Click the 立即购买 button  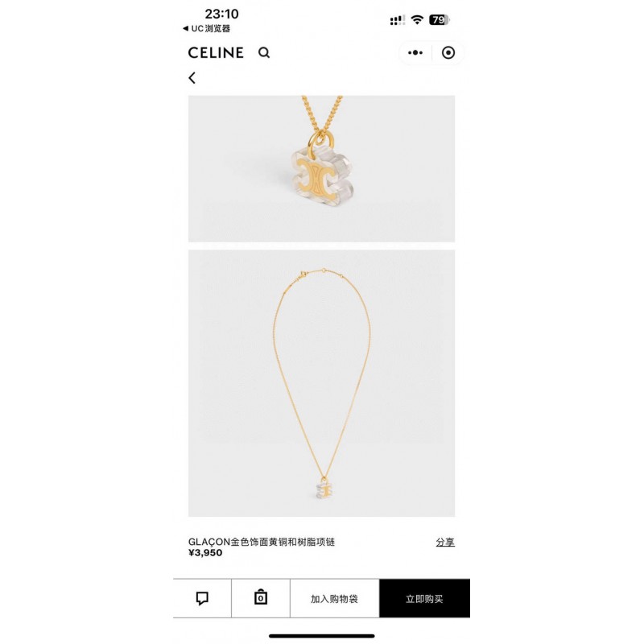pos(425,598)
